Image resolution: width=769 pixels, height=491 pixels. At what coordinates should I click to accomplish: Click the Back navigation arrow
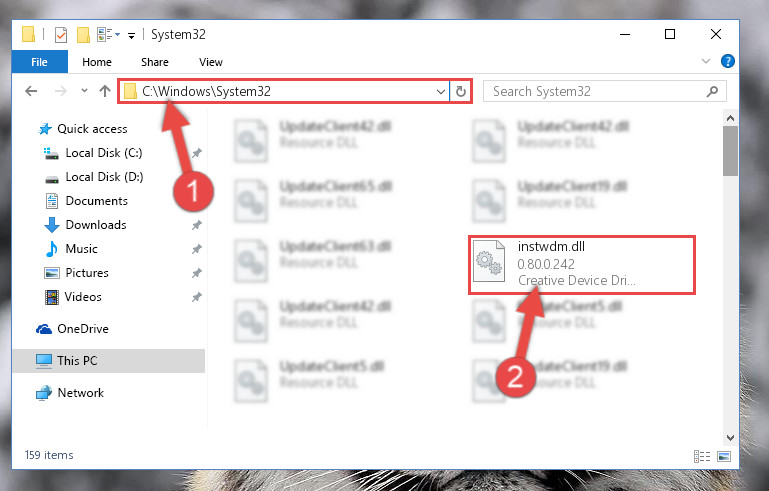point(31,91)
